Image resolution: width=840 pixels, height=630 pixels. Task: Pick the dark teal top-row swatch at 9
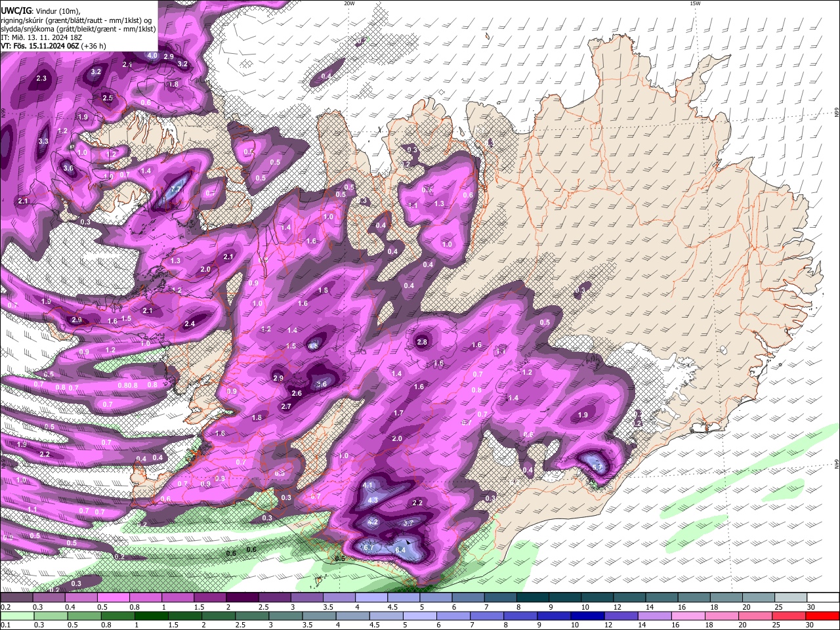[x=565, y=598]
